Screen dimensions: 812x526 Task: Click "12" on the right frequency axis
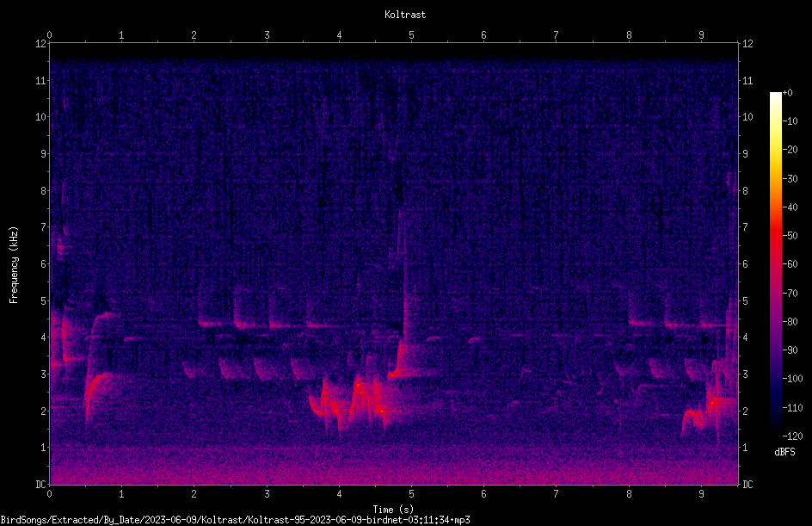click(x=747, y=44)
